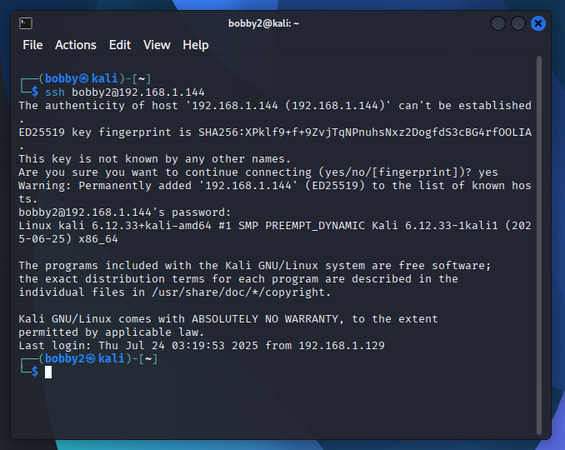Click the 'ABSOLUTELY NO WARRANTY' text
Screen dimensions: 565x450
tap(265, 319)
